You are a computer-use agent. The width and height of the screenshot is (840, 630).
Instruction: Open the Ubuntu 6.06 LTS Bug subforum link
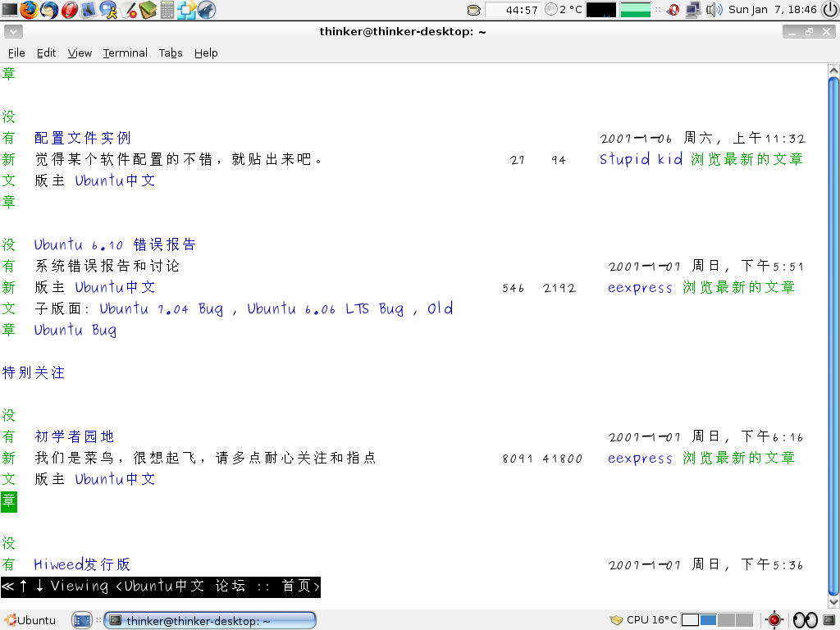point(325,309)
